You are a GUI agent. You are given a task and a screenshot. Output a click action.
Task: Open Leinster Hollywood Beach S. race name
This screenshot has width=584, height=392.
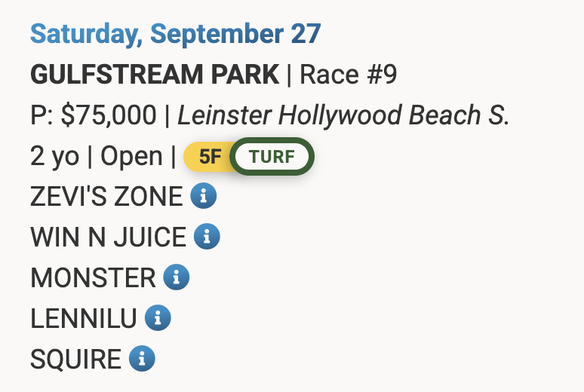coord(343,115)
